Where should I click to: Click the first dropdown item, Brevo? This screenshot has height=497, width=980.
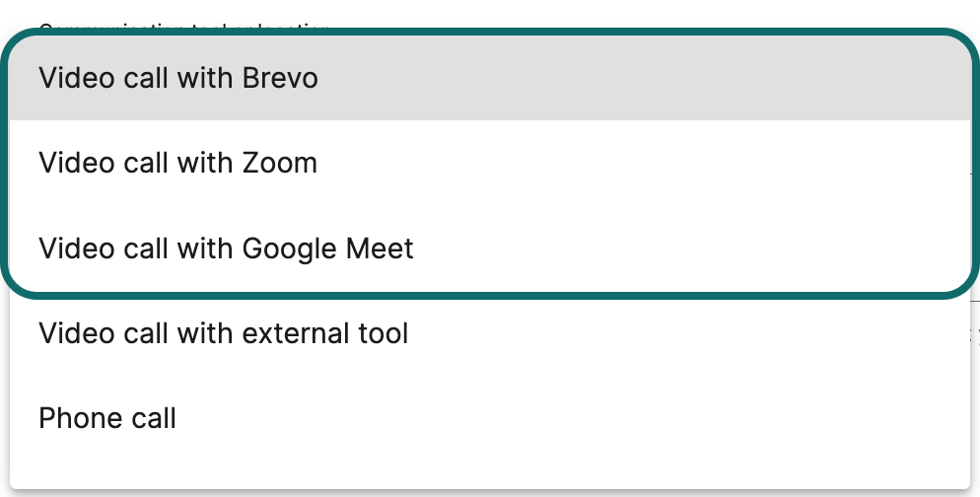coord(177,78)
